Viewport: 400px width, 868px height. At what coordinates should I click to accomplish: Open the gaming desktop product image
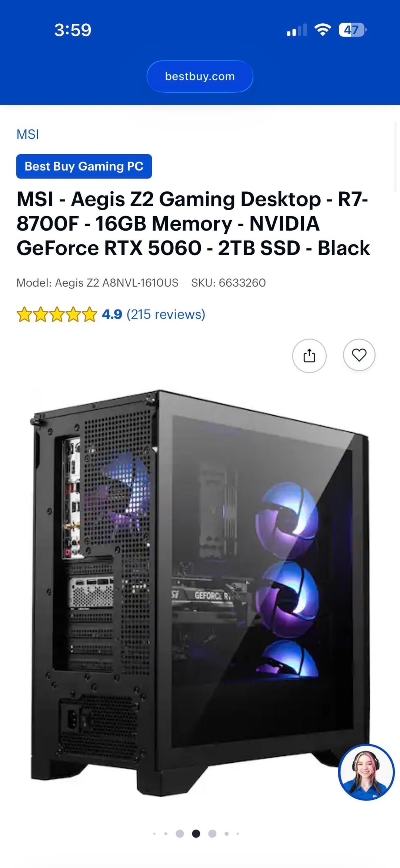click(x=200, y=593)
